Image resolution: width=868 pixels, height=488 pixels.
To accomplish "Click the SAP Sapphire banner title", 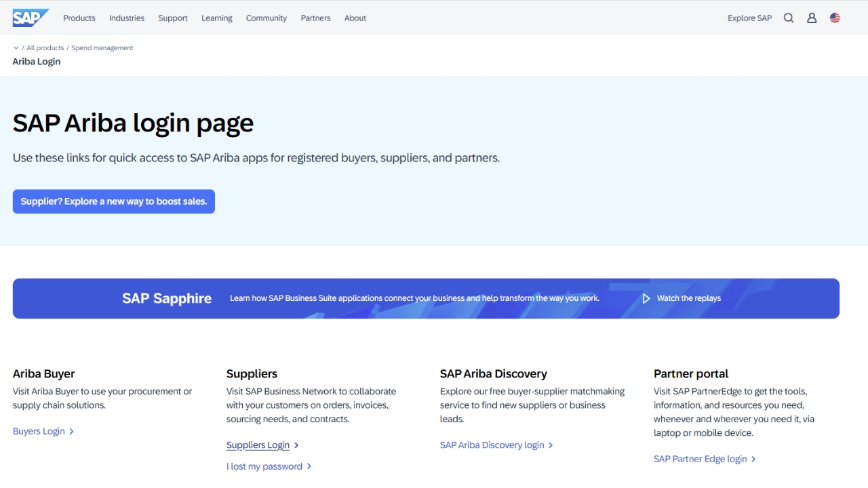I will click(167, 298).
